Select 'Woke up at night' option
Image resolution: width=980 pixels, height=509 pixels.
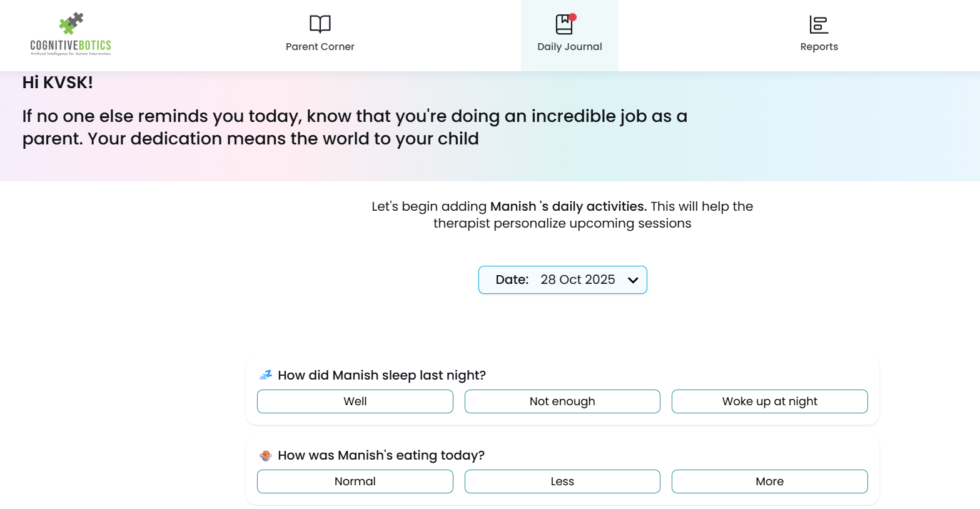coord(769,401)
